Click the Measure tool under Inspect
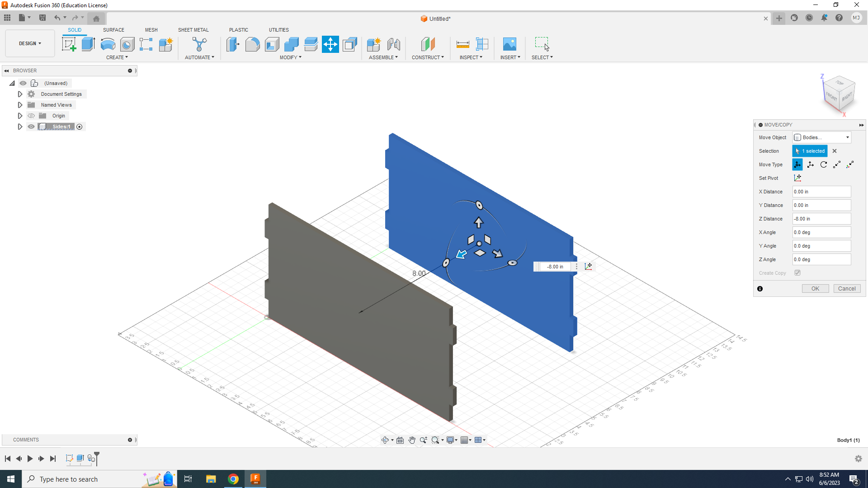 pyautogui.click(x=462, y=44)
